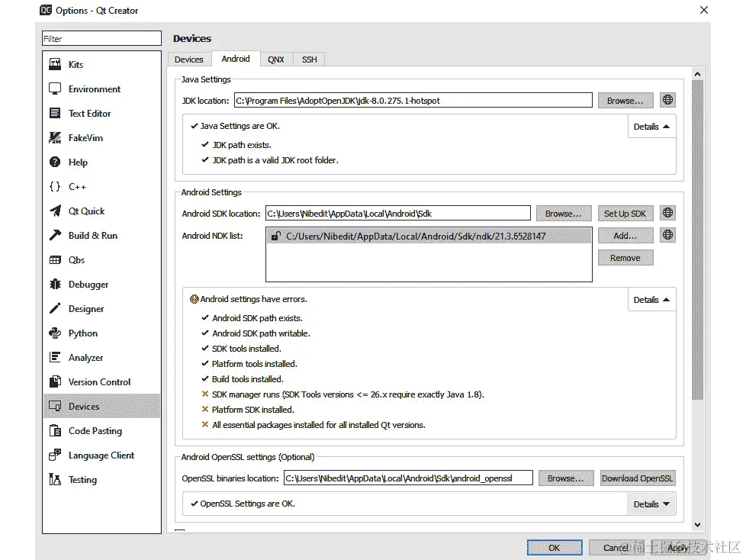Click 'SDK manager runs' error line

pyautogui.click(x=349, y=394)
